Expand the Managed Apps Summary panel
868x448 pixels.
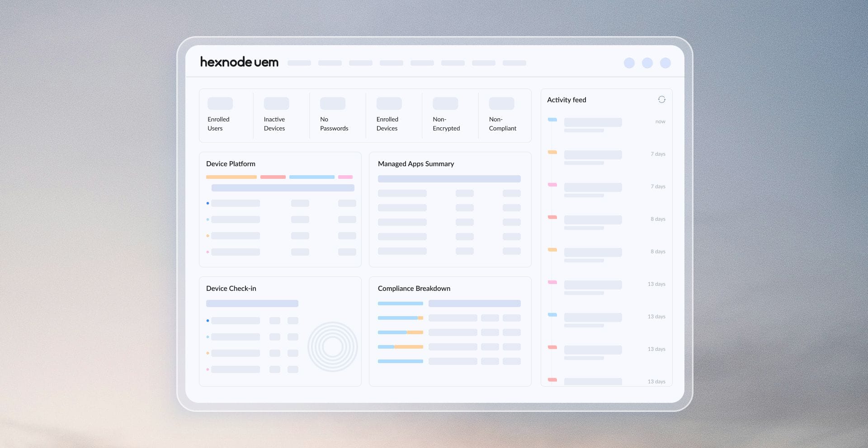[416, 163]
